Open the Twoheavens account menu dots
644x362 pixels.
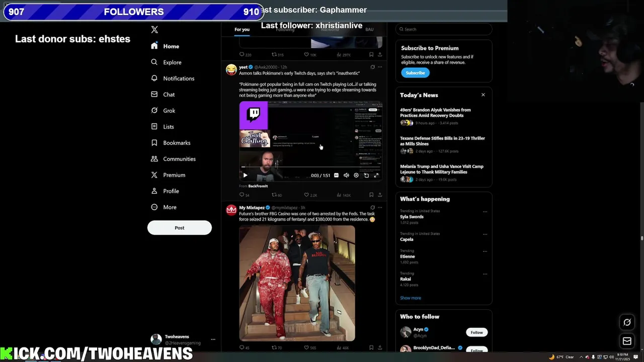(213, 339)
